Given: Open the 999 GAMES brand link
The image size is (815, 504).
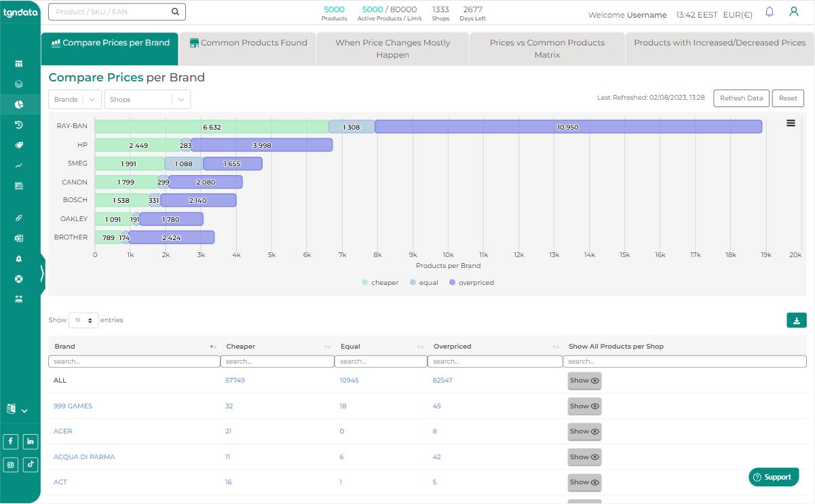Looking at the screenshot, I should pos(73,406).
